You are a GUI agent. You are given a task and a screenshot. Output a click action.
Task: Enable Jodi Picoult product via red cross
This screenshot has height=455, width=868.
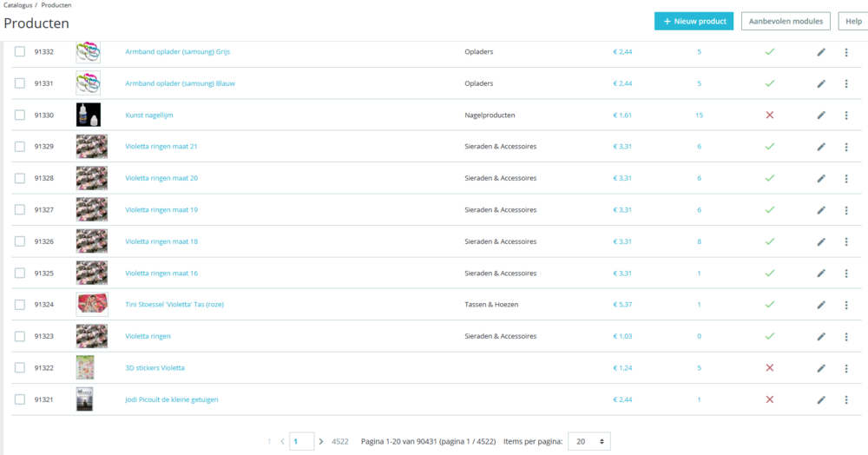(769, 399)
